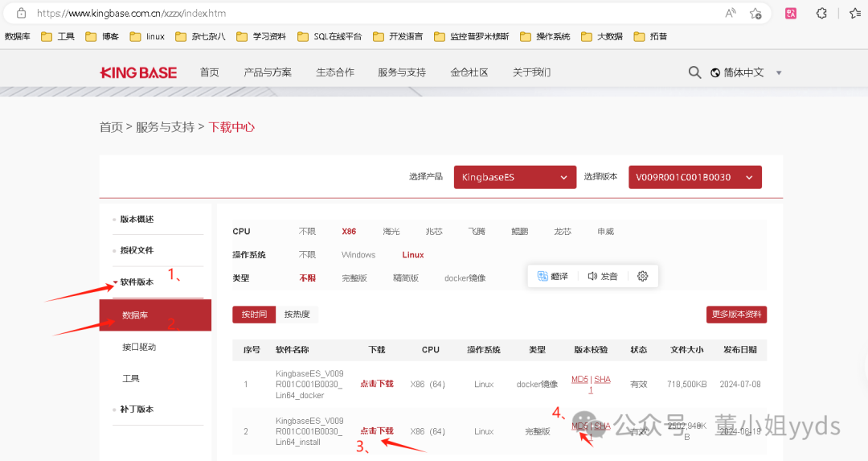This screenshot has width=868, height=461.
Task: Click the KINGBASE logo
Action: pos(138,72)
